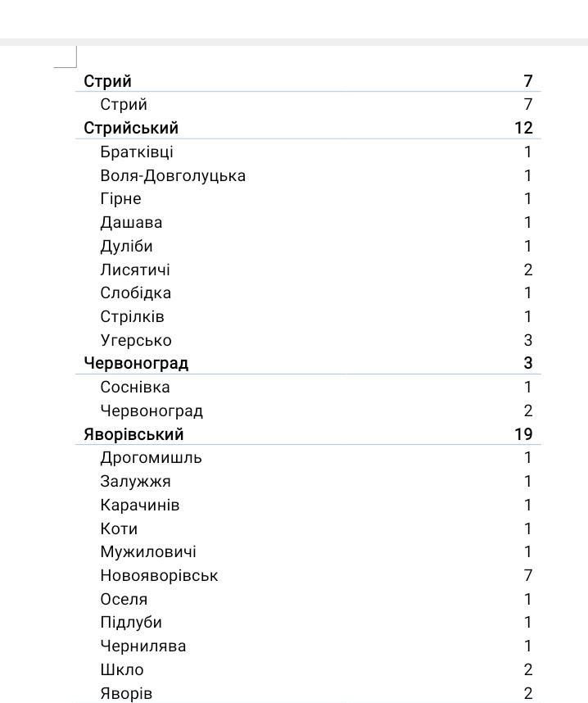
Task: Select the Новояворівськ row
Action: coord(309,576)
